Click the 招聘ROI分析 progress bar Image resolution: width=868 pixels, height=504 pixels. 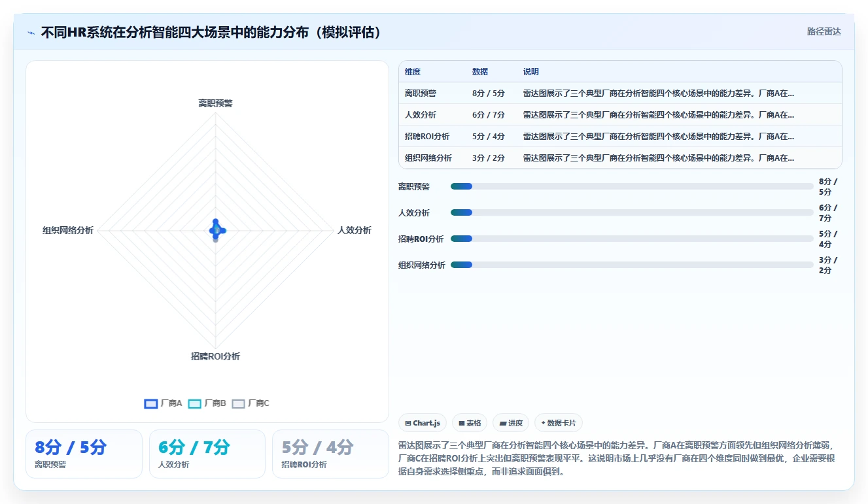632,239
